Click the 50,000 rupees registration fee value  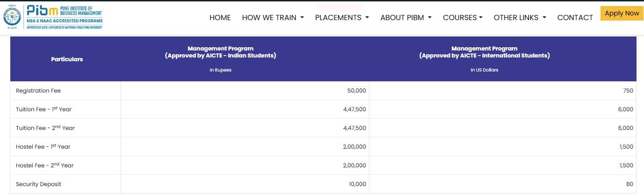coord(357,91)
